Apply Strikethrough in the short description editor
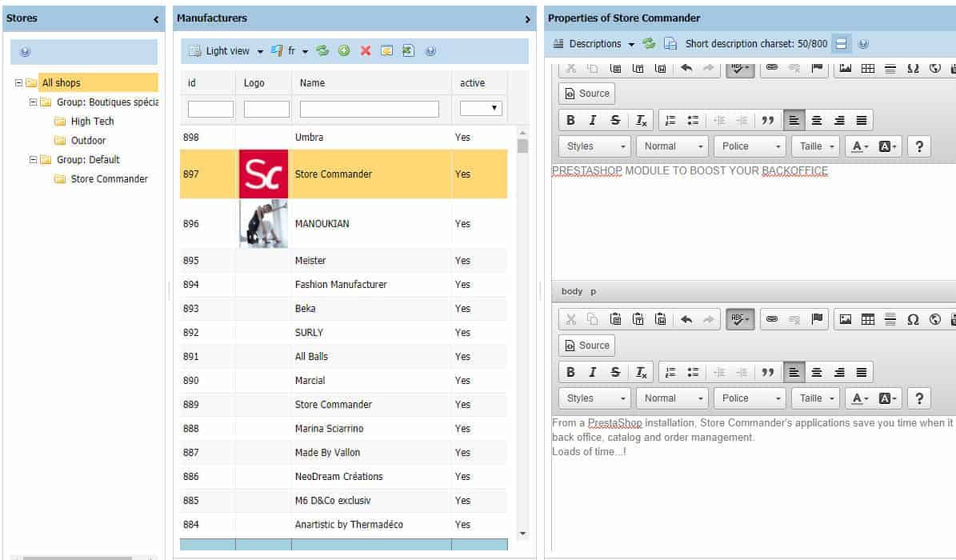956x560 pixels. (x=615, y=120)
